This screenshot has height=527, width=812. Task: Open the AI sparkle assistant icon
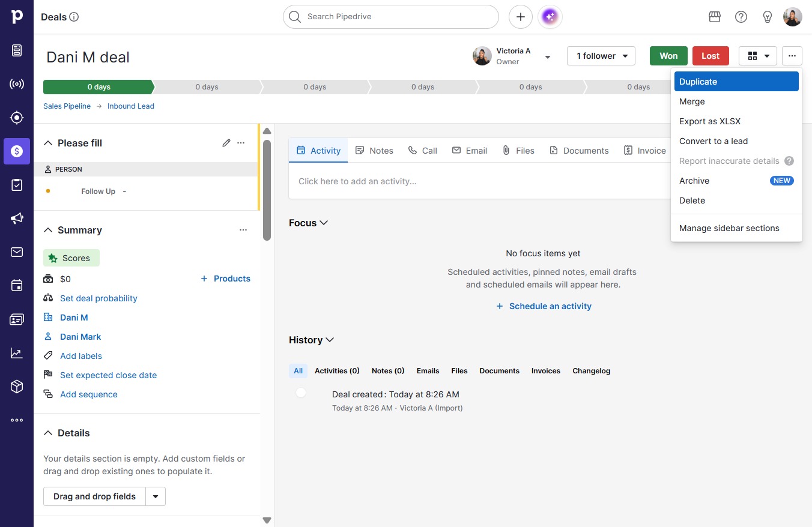click(550, 17)
